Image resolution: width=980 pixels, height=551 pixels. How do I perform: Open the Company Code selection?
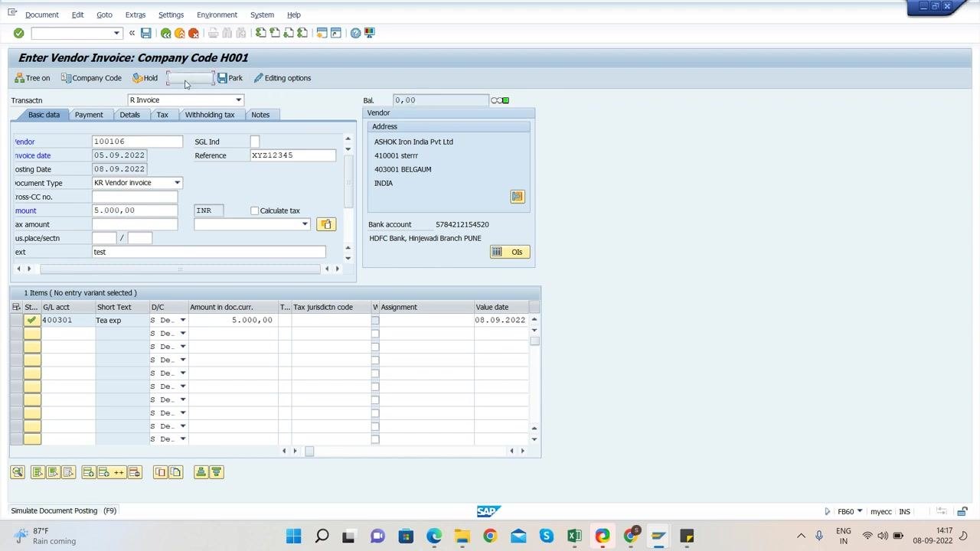[x=91, y=78]
